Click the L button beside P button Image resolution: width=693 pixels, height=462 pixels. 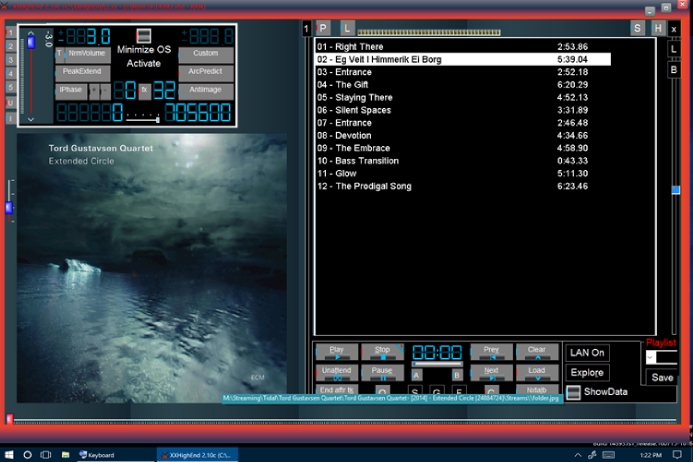click(347, 28)
